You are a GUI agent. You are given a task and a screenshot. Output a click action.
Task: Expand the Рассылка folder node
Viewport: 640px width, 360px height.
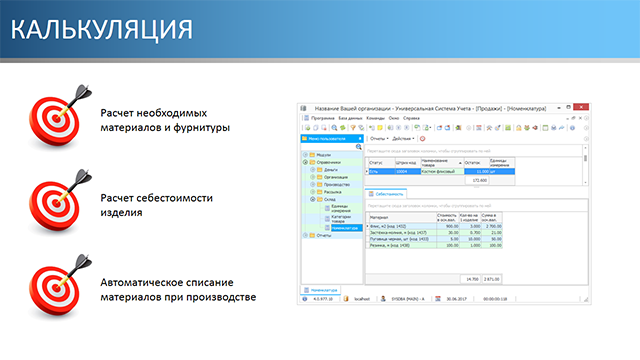tap(313, 192)
